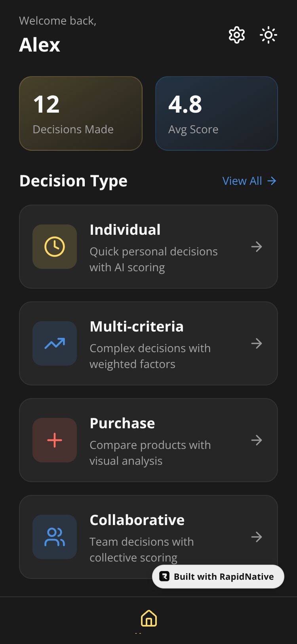Expand Purchase using its right arrow
Viewport: 297px width, 644px height.
tap(257, 440)
